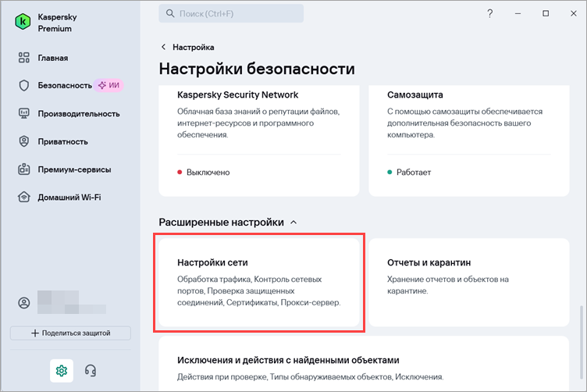Open the Самозащита settings card
Image resolution: width=587 pixels, height=392 pixels.
[469, 141]
